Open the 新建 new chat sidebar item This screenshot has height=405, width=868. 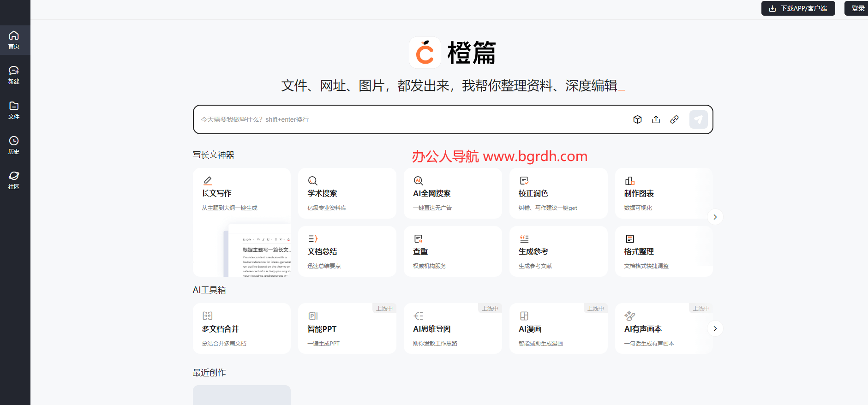click(x=14, y=75)
